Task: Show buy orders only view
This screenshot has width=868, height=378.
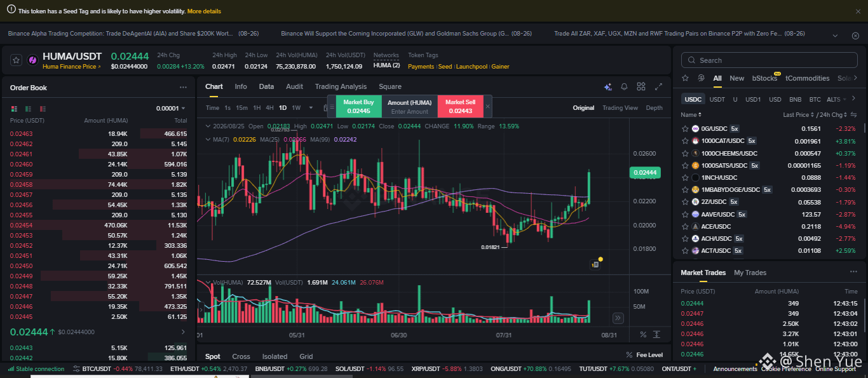Action: click(29, 108)
